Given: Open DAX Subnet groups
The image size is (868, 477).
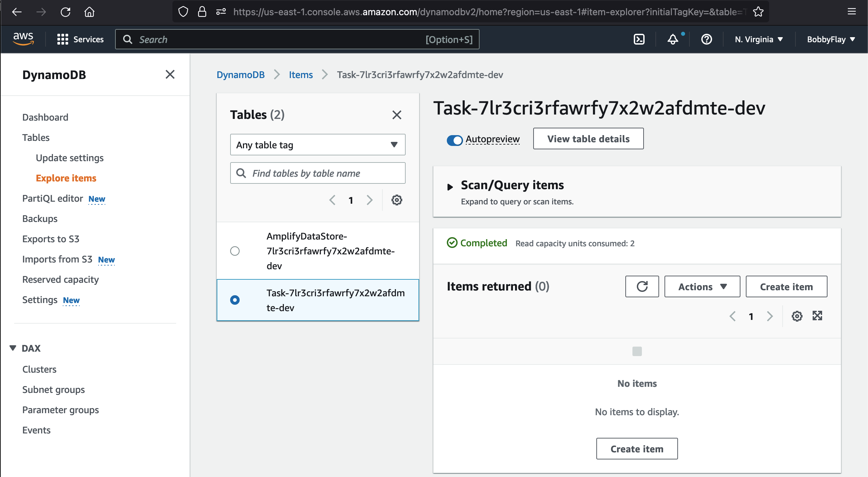Looking at the screenshot, I should 53,389.
